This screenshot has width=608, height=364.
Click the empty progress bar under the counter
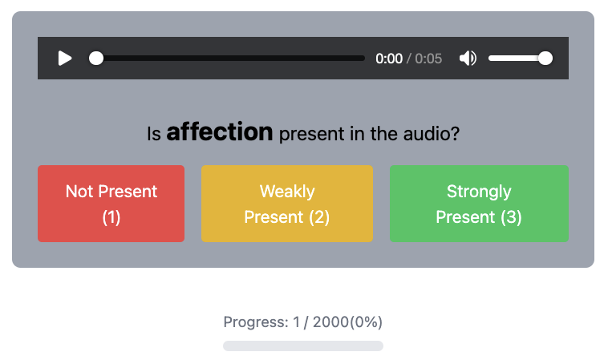tap(302, 346)
